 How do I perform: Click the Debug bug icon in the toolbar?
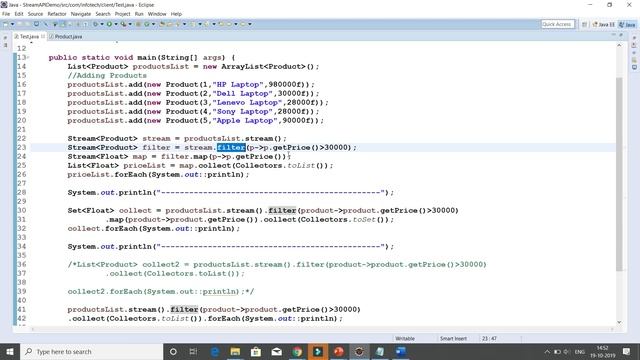click(95, 24)
